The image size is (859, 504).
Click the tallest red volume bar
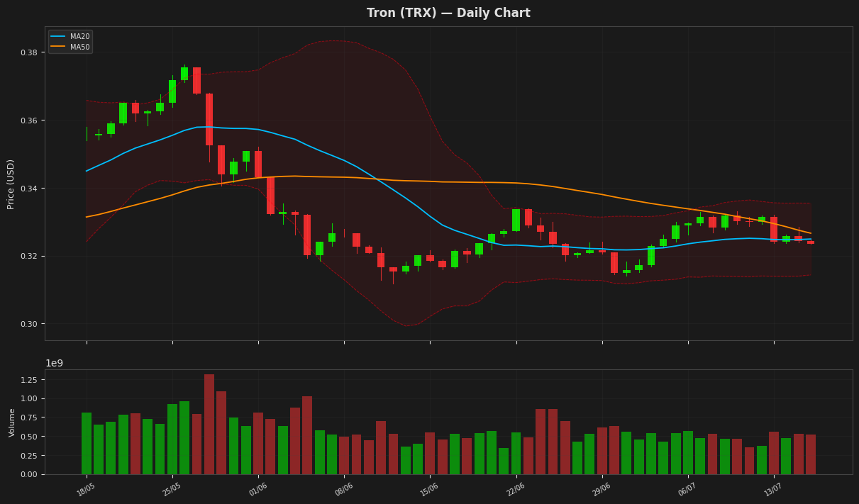coord(209,425)
